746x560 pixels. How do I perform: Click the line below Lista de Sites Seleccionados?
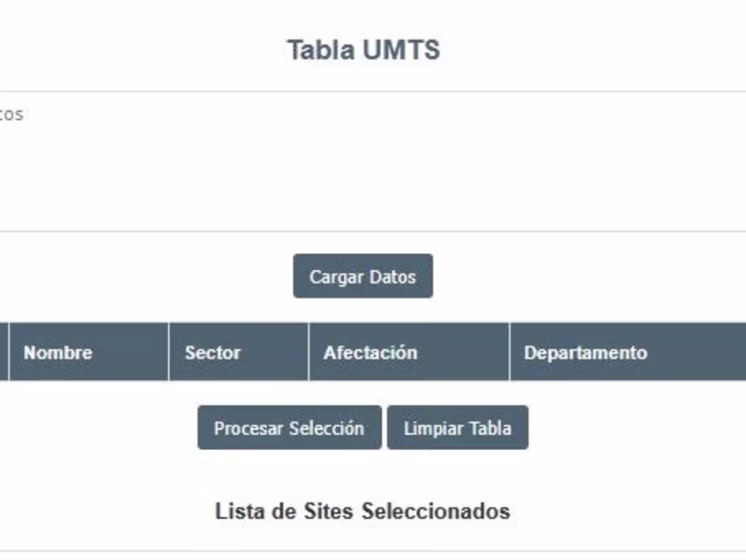pyautogui.click(x=373, y=551)
